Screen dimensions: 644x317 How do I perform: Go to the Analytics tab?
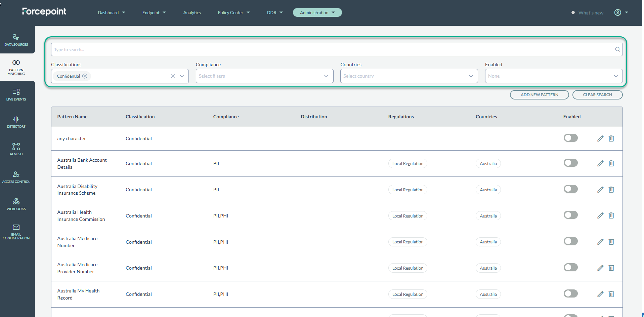192,12
